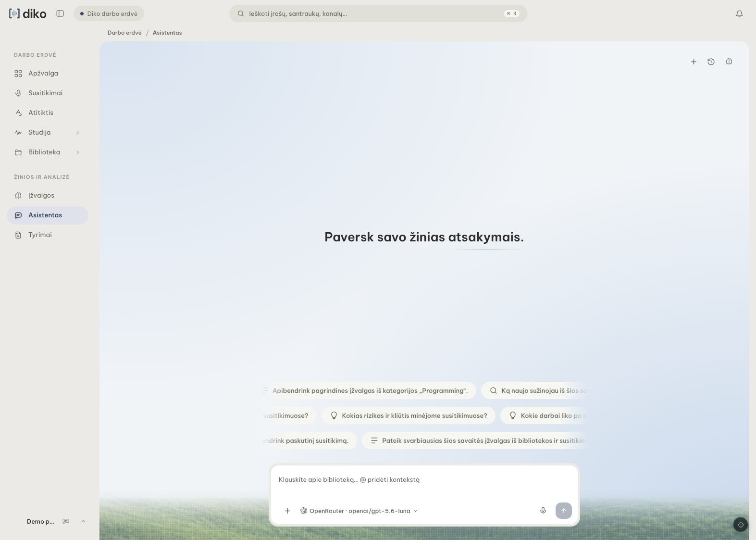Open Įžvalgos in sidebar
Screen dimensions: 756x540
tap(48, 196)
